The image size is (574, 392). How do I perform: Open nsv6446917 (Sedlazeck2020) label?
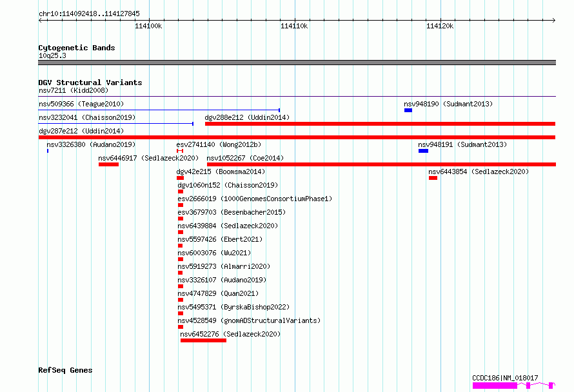tap(148, 158)
